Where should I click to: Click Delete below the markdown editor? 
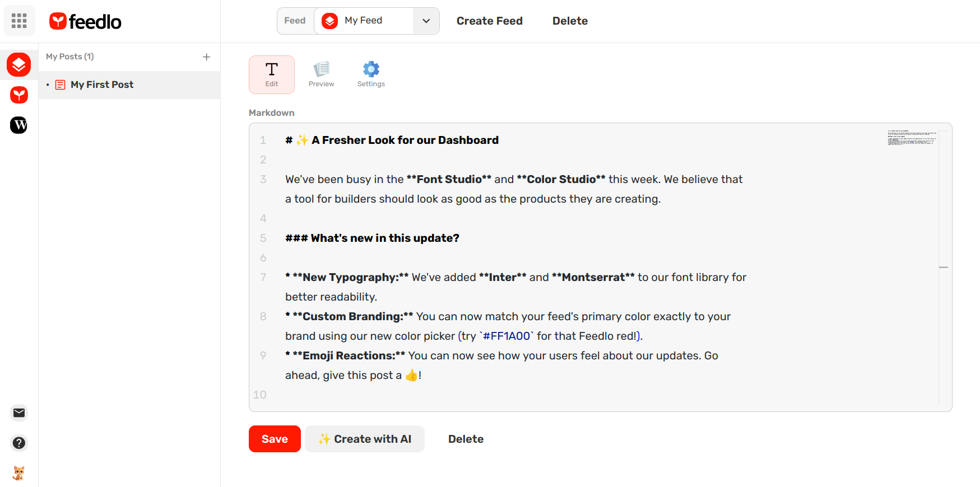[466, 439]
